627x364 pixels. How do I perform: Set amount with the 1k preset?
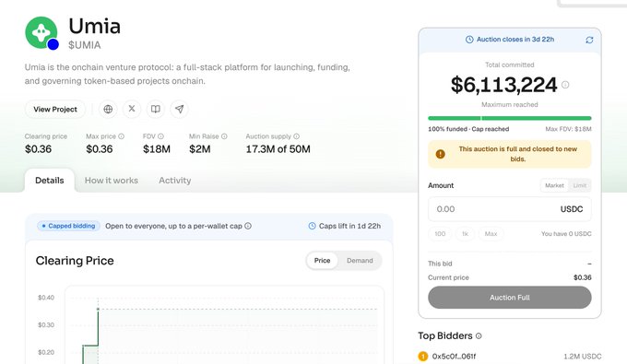[x=465, y=234]
